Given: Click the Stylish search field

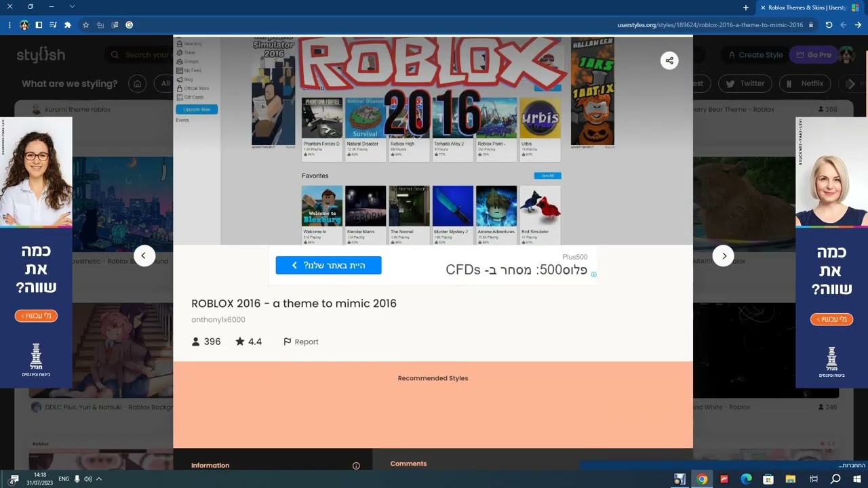Looking at the screenshot, I should click(x=139, y=55).
